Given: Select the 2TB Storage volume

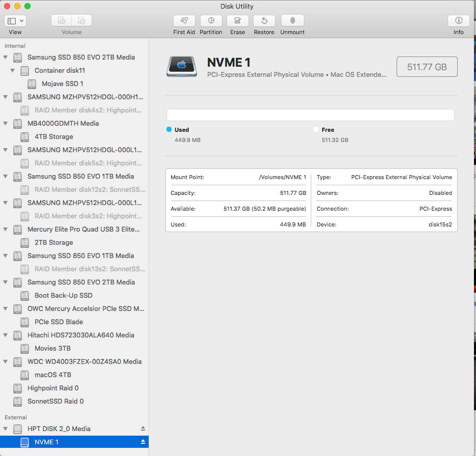Looking at the screenshot, I should pos(74,242).
